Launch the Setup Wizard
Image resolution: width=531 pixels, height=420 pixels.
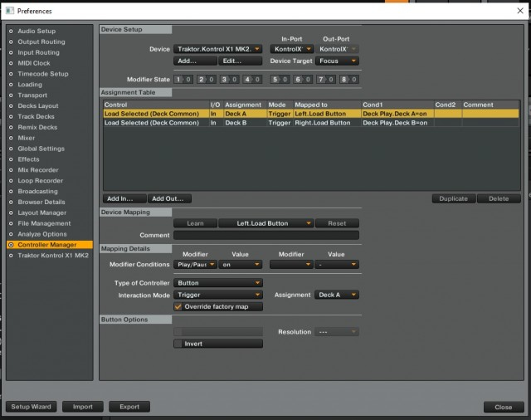coord(32,407)
